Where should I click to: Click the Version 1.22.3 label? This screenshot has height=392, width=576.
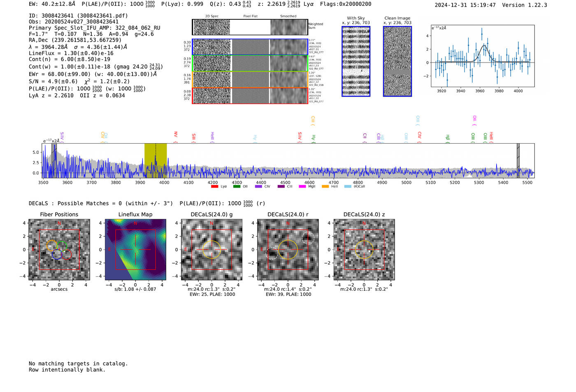525,5
